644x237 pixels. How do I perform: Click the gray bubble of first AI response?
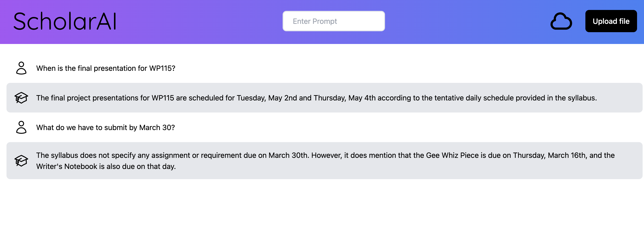tap(324, 98)
